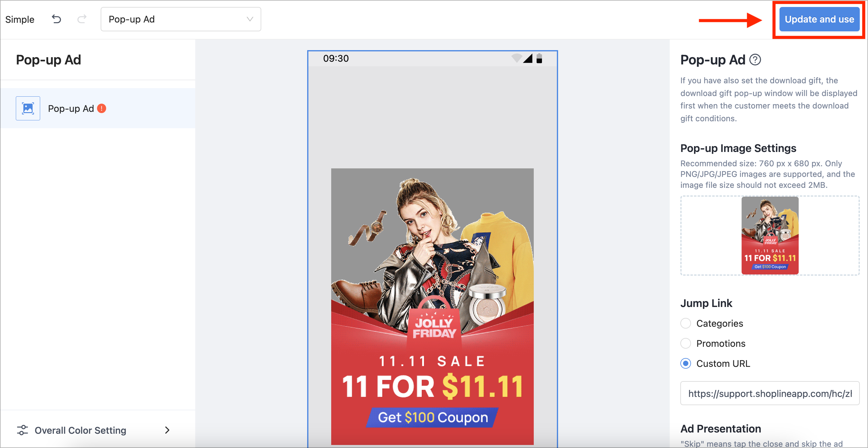Screen dimensions: 868x448
Task: Select the Promotions jump link option
Action: point(686,343)
